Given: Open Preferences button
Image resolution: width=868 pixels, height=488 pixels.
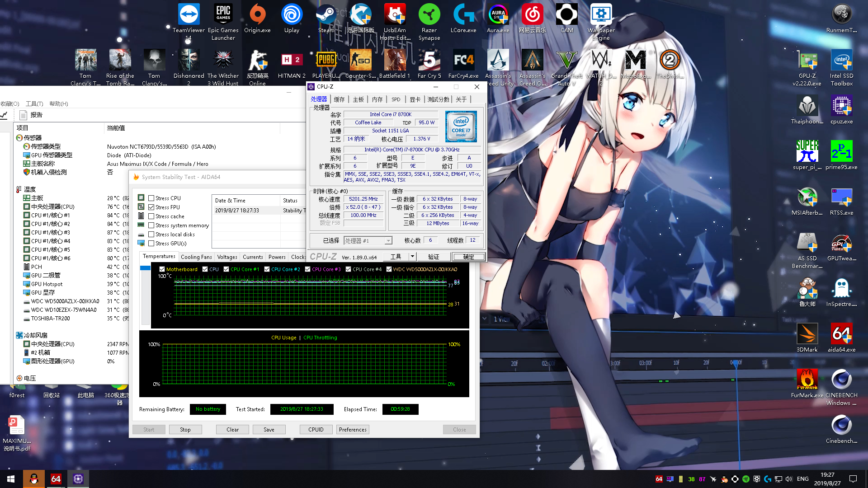Looking at the screenshot, I should [353, 429].
